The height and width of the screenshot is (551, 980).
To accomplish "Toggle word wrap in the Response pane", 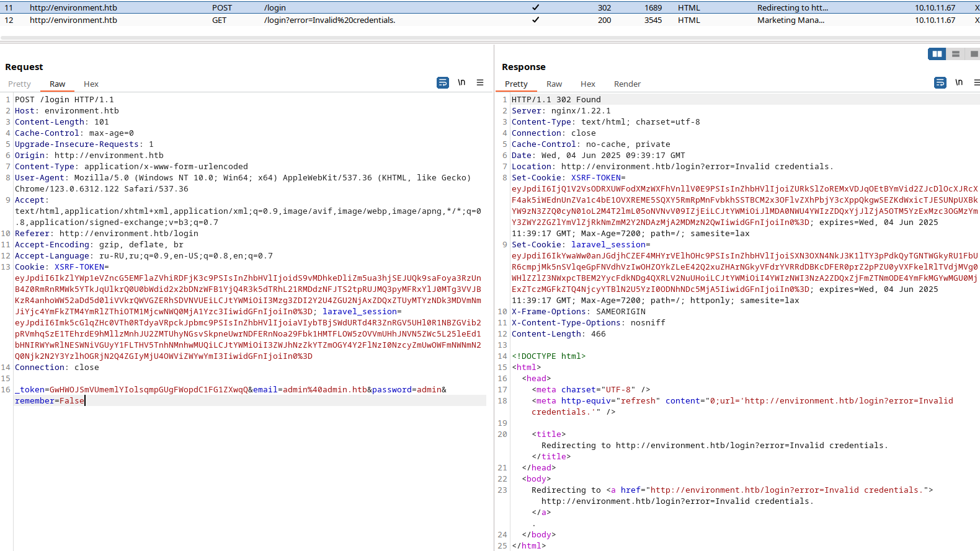I will pos(940,82).
